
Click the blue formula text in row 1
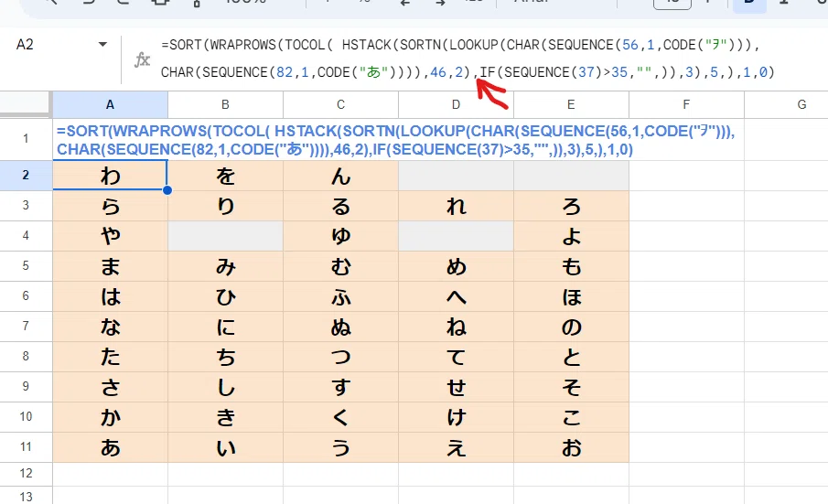point(395,140)
